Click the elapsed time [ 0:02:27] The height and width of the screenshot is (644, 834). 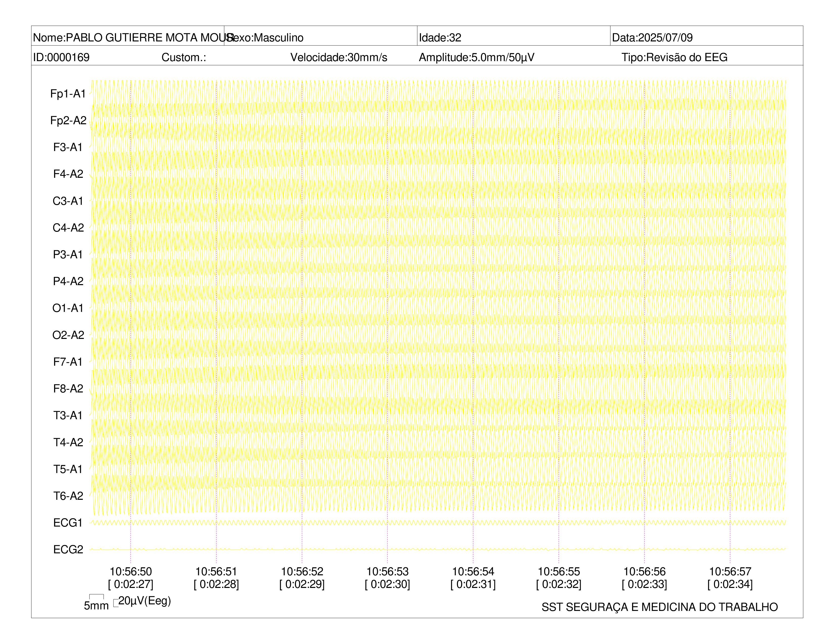(131, 584)
